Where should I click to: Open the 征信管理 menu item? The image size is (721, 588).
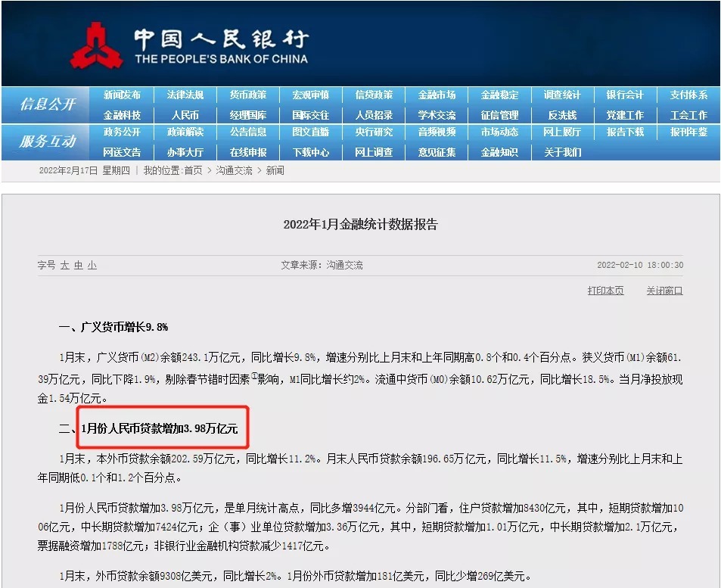(499, 114)
